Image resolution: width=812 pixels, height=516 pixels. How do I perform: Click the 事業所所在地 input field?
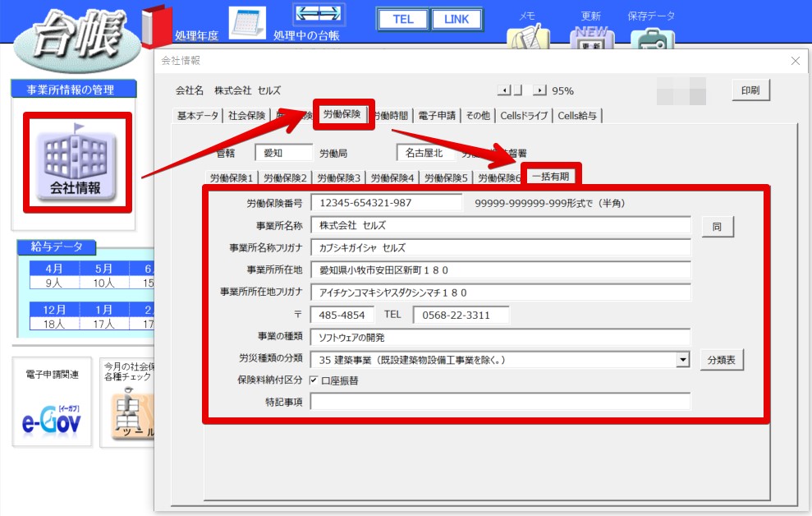500,270
